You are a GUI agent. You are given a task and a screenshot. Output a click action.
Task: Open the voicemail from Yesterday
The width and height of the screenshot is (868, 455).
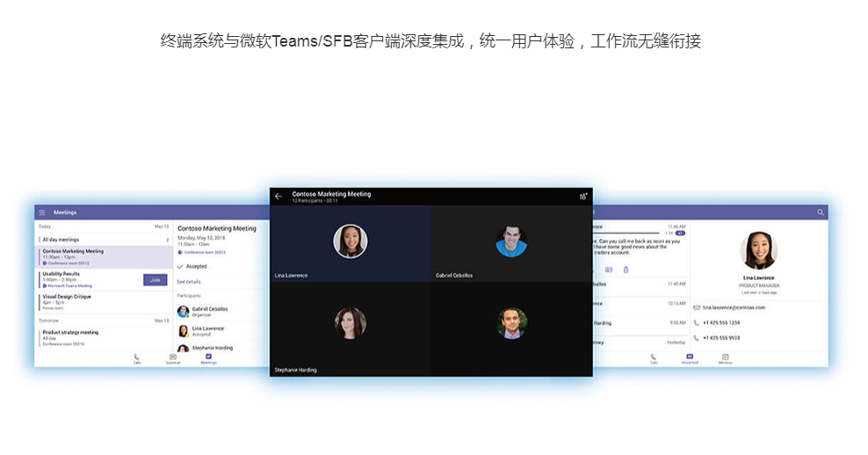(641, 343)
